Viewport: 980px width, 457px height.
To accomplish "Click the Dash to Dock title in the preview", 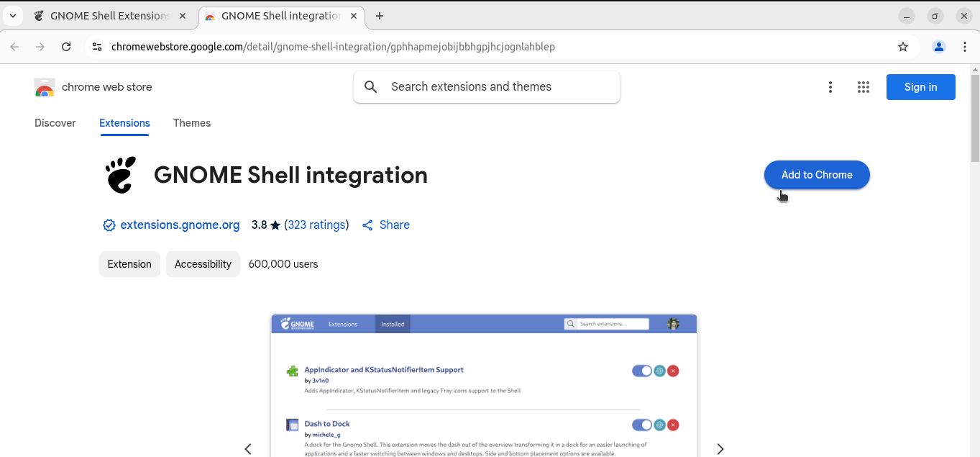I will point(327,424).
